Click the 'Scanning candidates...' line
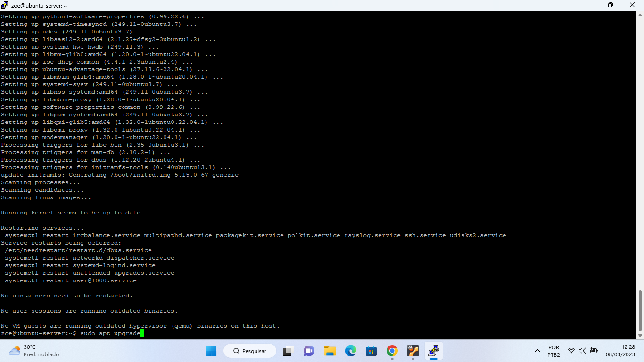 pos(42,190)
